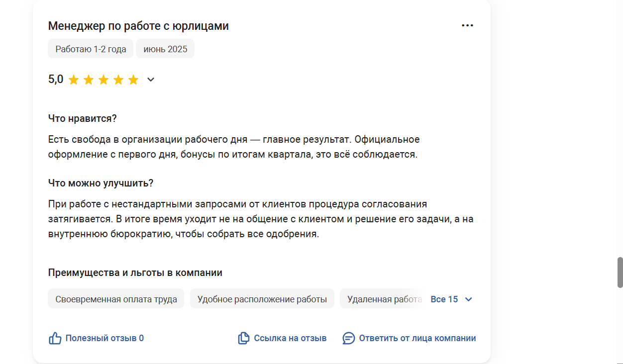This screenshot has height=364, width=623.
Task: Select 'Удобное расположение работы' tag
Action: tap(262, 299)
